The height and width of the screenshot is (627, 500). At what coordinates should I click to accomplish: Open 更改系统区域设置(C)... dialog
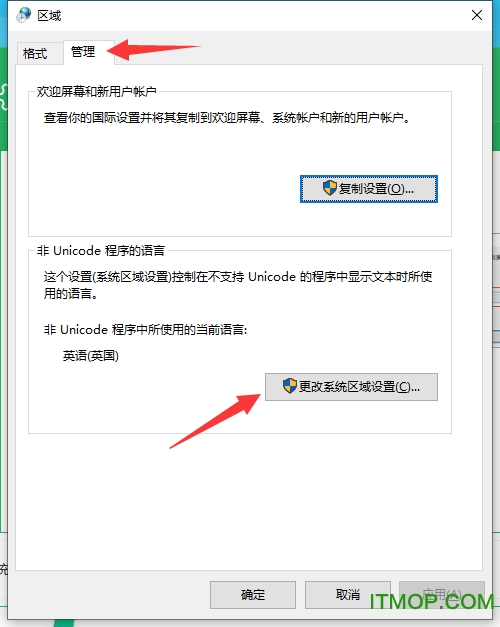point(351,387)
